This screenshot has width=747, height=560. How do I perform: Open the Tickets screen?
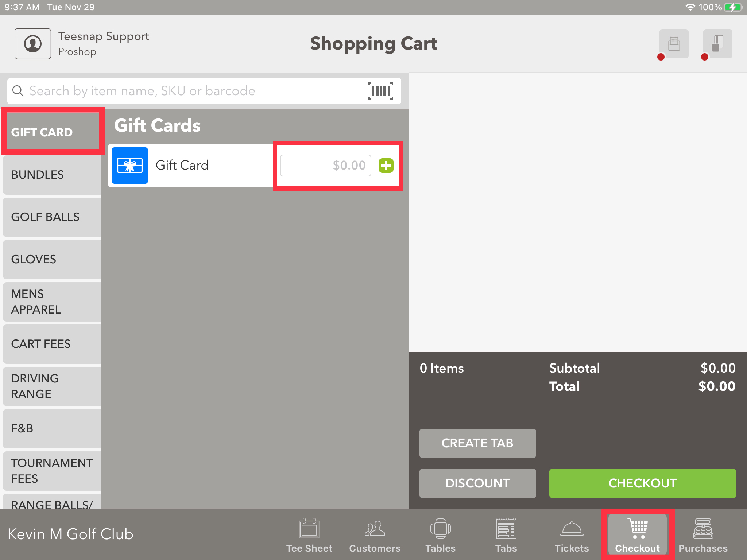(x=571, y=534)
